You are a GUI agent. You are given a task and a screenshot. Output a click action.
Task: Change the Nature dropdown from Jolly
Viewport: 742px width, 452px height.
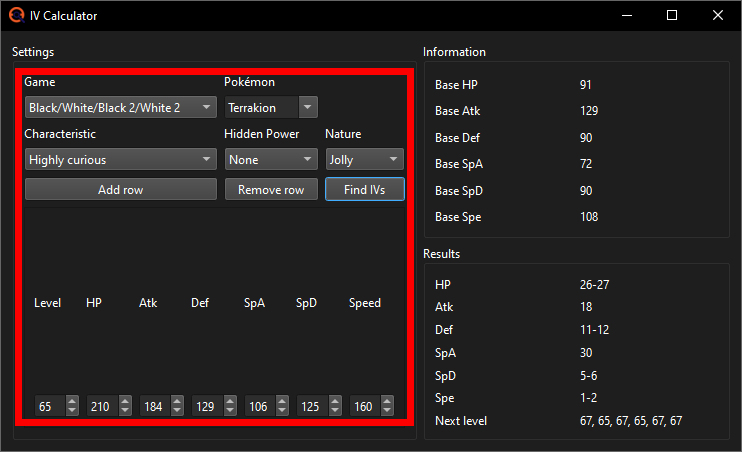coord(364,159)
